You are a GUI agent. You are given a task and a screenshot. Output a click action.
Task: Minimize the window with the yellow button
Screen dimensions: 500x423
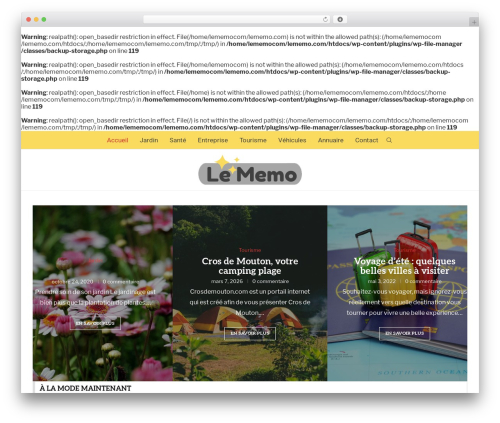tap(36, 20)
